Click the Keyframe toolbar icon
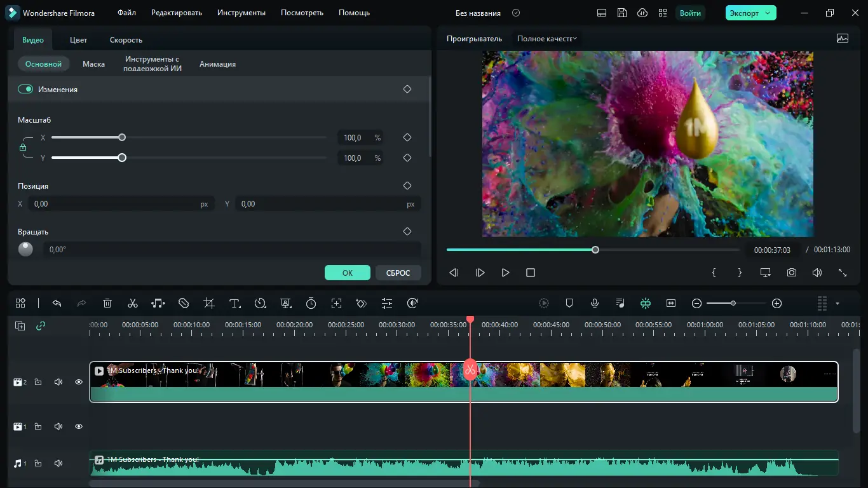 [362, 303]
